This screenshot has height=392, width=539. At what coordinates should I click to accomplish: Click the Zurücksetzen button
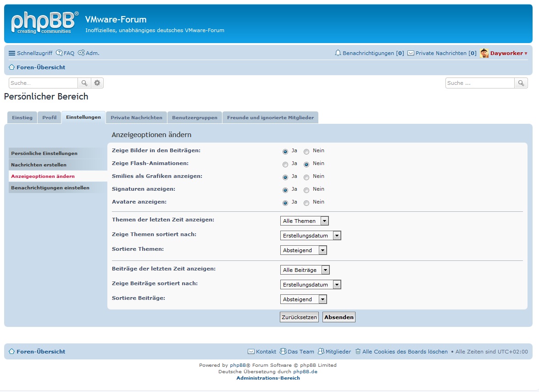(x=299, y=317)
